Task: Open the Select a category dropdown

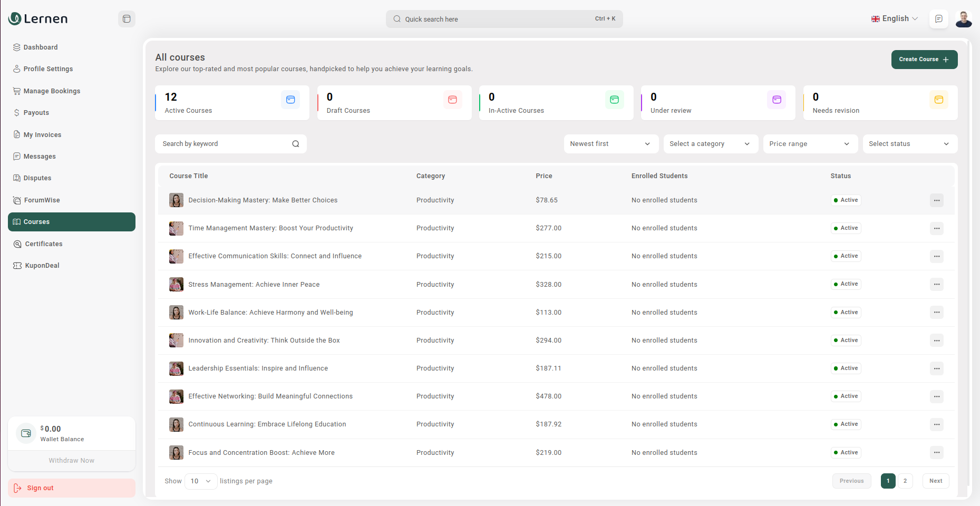Action: (710, 144)
